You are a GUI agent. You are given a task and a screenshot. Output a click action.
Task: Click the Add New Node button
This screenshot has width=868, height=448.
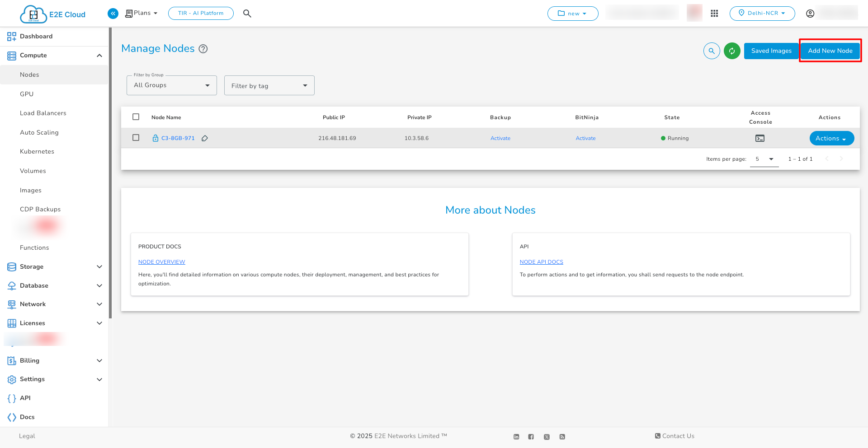(x=830, y=51)
